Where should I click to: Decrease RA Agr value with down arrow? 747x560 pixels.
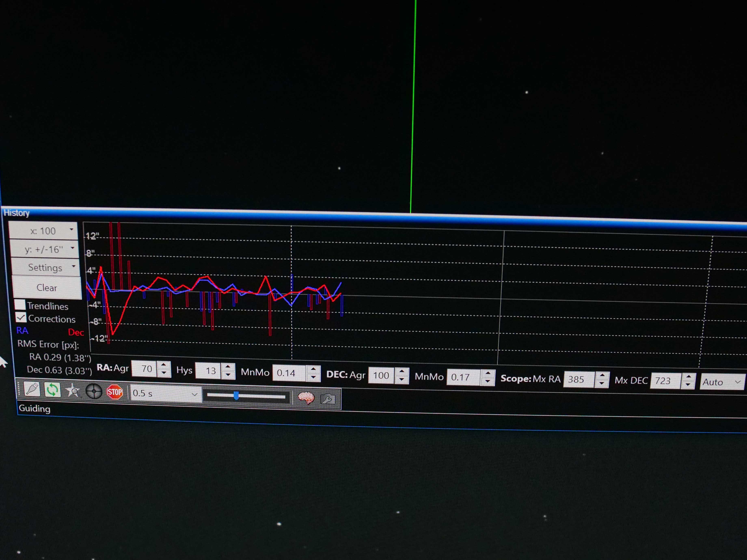click(x=164, y=373)
